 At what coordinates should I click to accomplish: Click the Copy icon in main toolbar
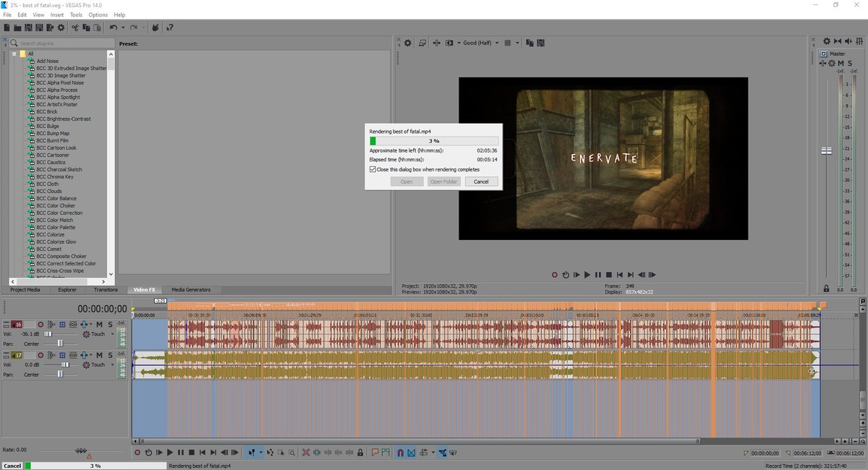(x=86, y=27)
